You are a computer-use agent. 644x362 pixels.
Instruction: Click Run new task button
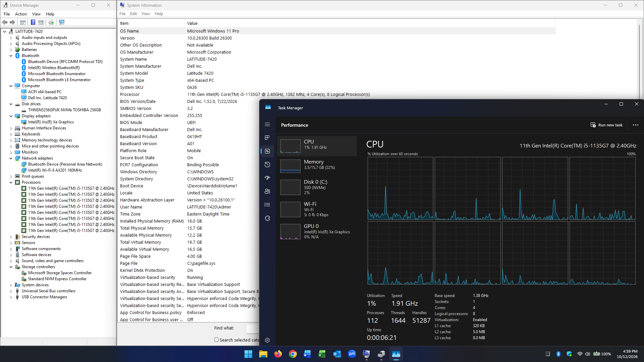(x=606, y=125)
